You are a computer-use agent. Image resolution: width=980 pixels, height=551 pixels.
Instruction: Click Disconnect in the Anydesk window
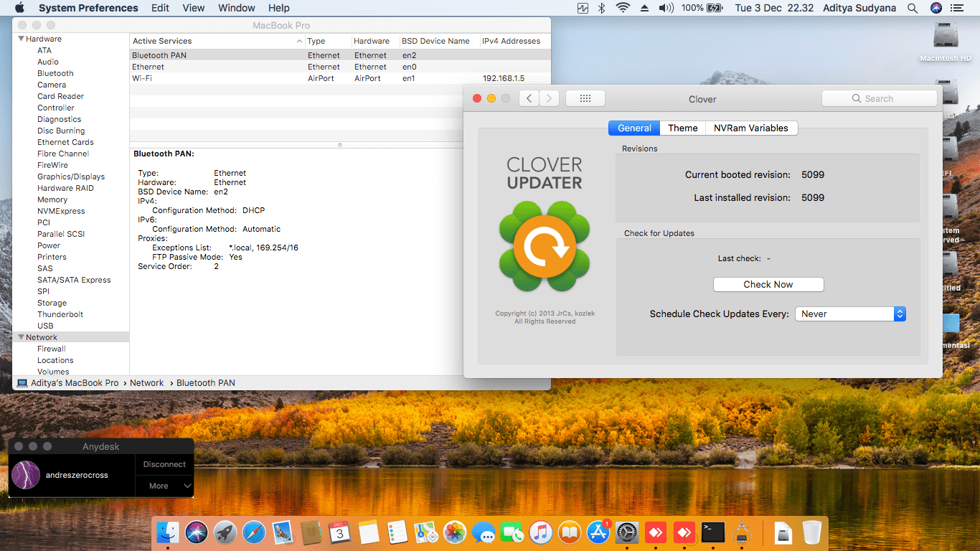(164, 464)
